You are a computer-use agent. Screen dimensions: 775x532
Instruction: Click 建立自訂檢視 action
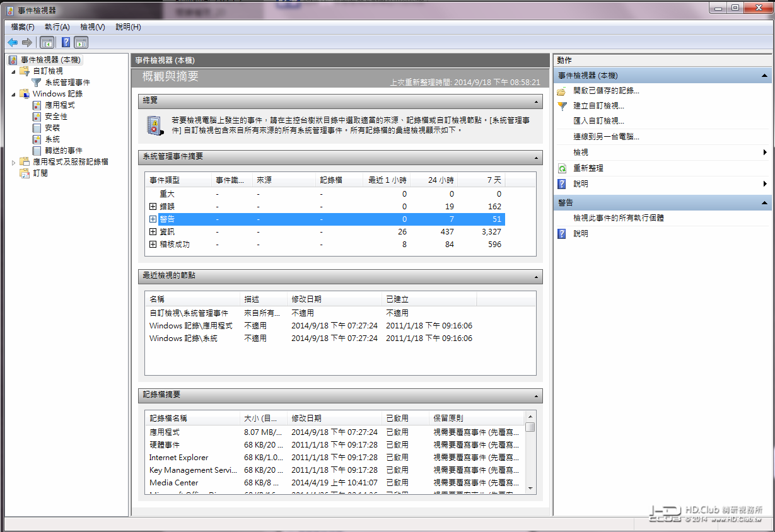[598, 106]
